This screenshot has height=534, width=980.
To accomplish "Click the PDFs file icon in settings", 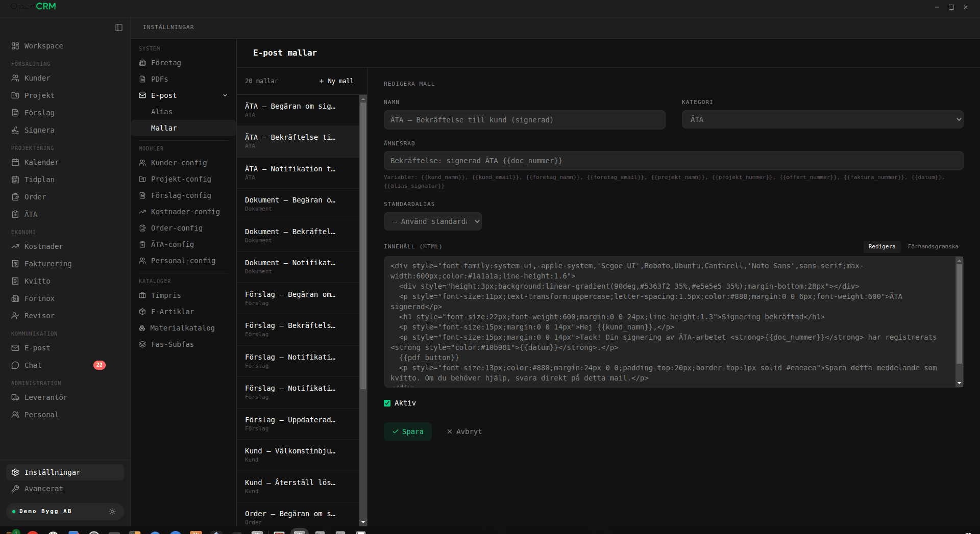I will tap(142, 79).
